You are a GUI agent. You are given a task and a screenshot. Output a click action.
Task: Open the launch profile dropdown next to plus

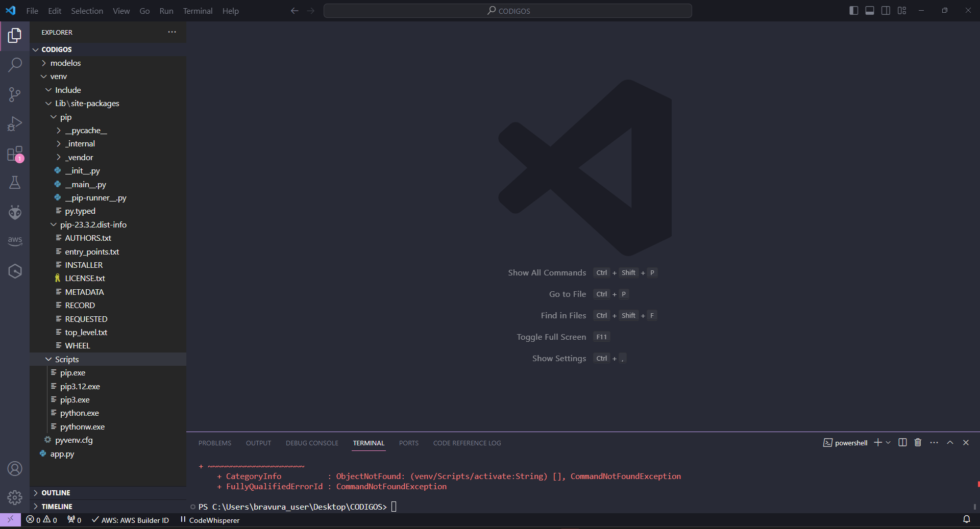889,442
